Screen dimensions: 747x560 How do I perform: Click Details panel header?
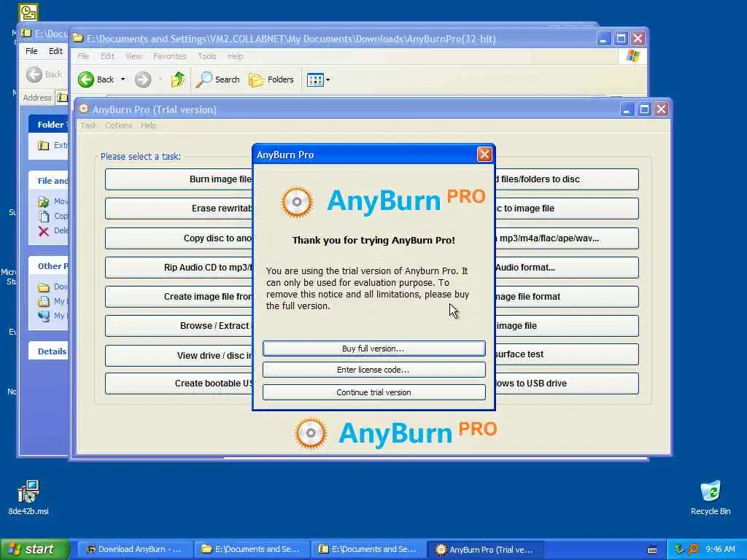[x=48, y=351]
